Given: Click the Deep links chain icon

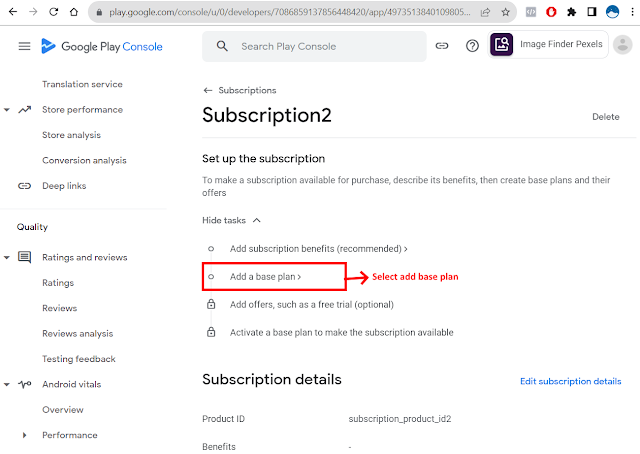Looking at the screenshot, I should (x=25, y=186).
